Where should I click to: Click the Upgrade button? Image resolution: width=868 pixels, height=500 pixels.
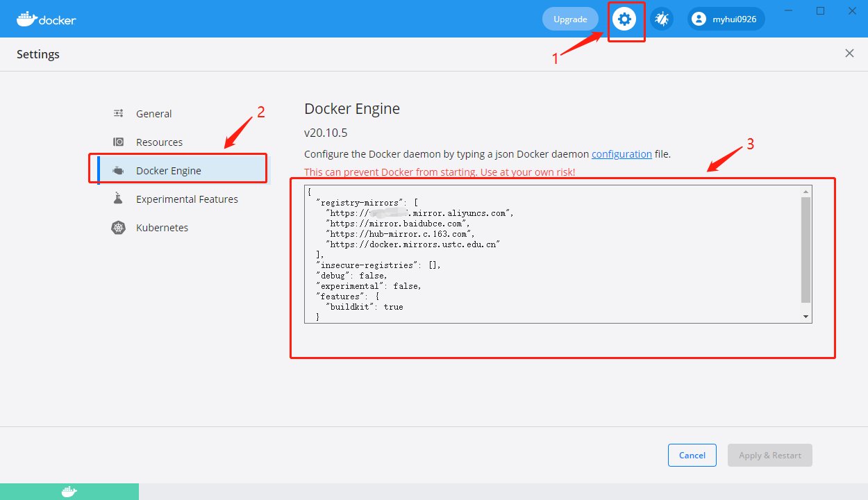(x=569, y=19)
